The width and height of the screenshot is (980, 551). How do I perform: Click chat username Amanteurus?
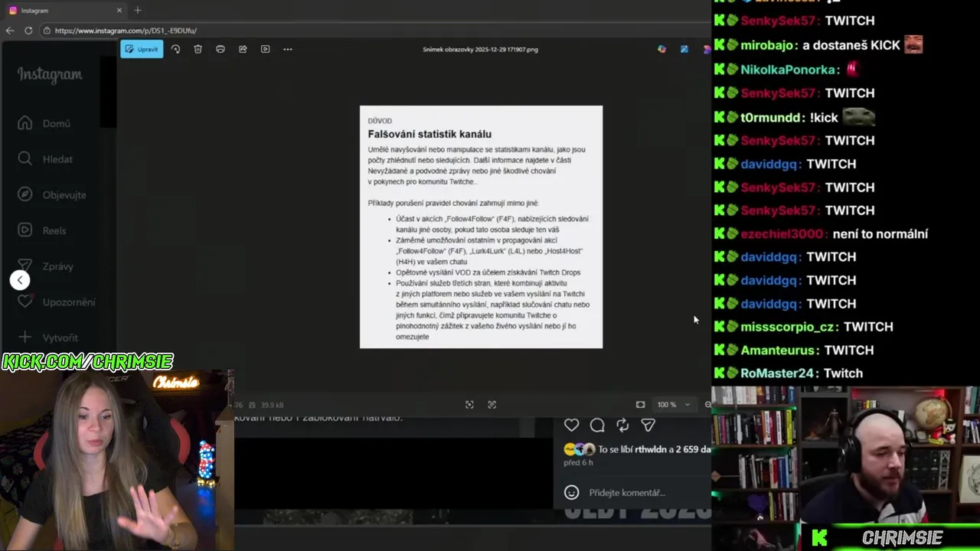pyautogui.click(x=779, y=350)
